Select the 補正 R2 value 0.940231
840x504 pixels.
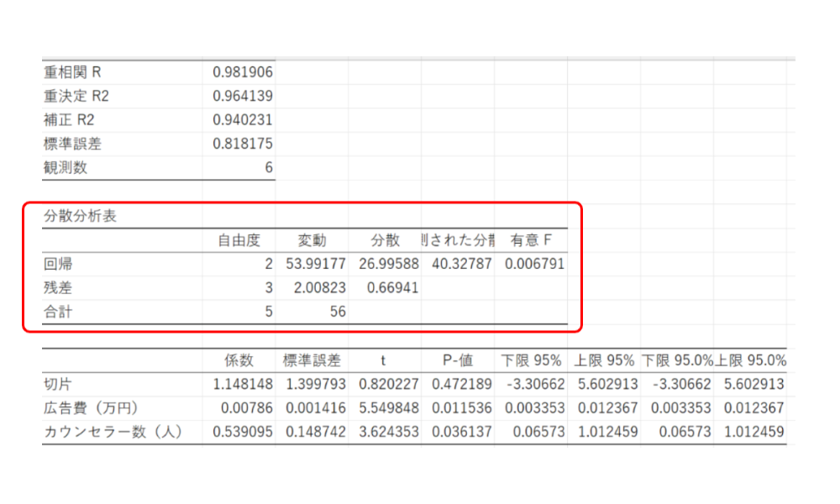tap(242, 119)
